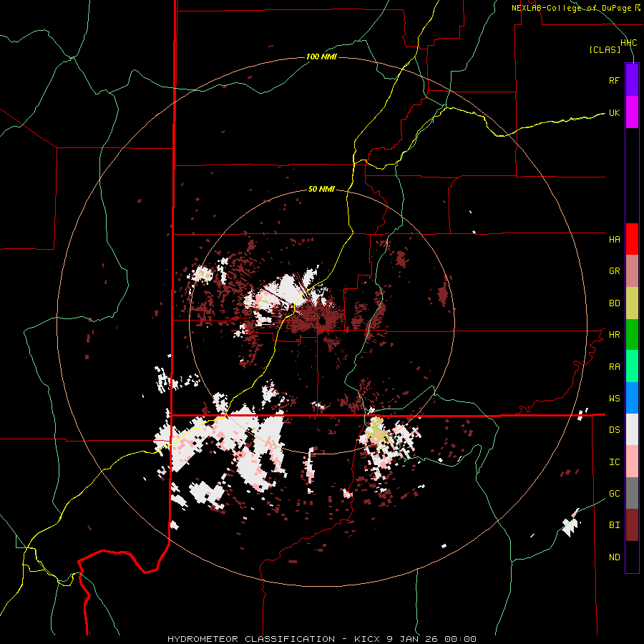Click the BI dark red legend swatch
Image resolution: width=644 pixels, height=644 pixels.
click(x=632, y=525)
